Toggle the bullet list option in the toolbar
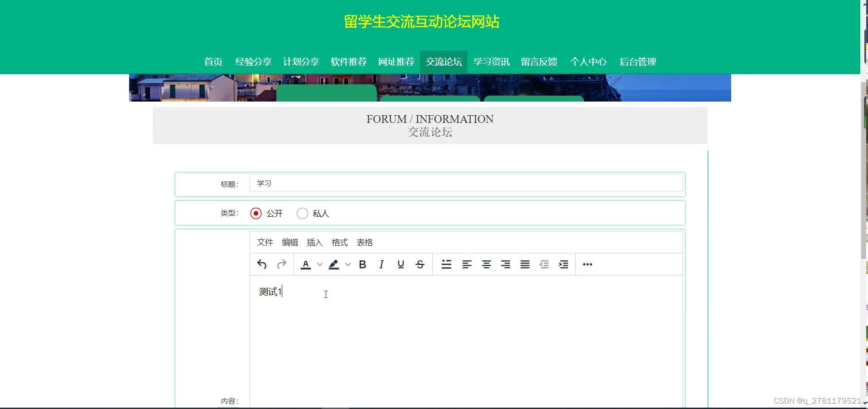This screenshot has width=868, height=409. click(x=447, y=264)
